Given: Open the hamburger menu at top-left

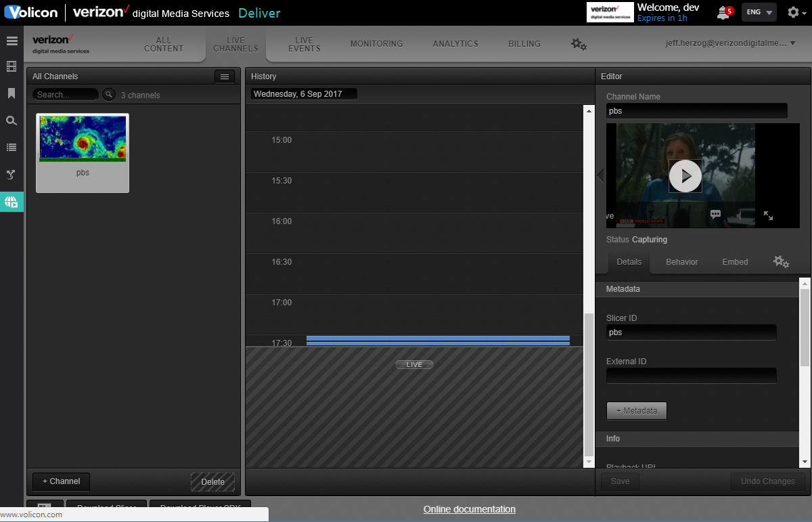Looking at the screenshot, I should pyautogui.click(x=12, y=41).
